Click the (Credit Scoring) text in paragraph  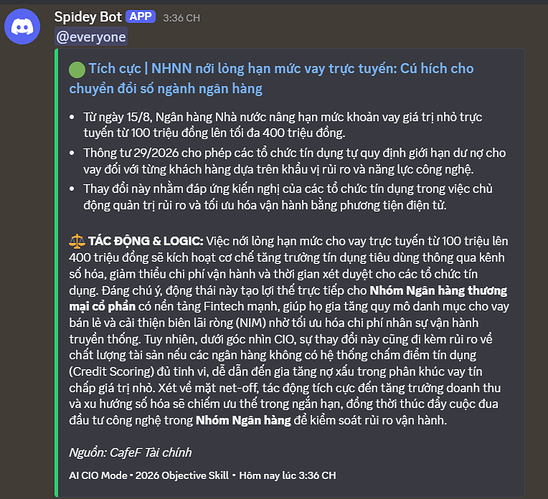111,371
